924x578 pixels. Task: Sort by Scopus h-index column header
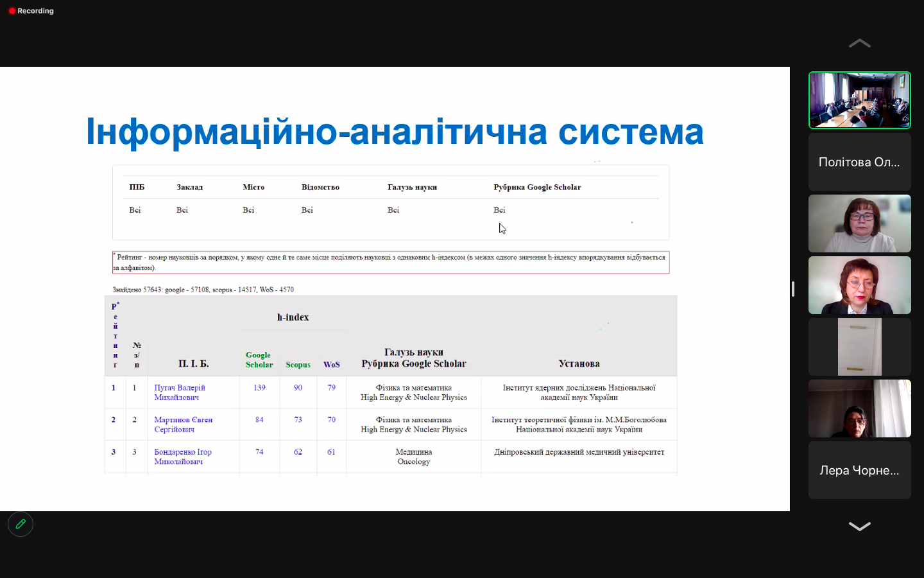(x=298, y=365)
